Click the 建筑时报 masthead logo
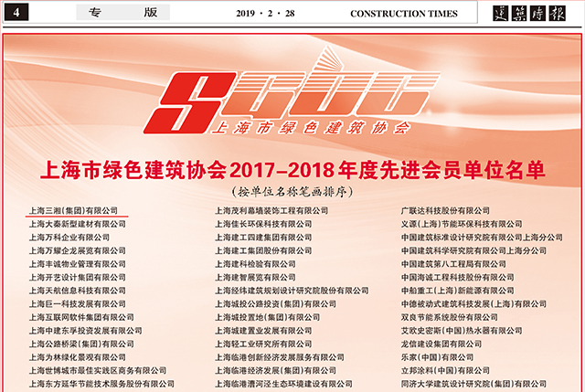The image size is (585, 392). click(x=529, y=14)
